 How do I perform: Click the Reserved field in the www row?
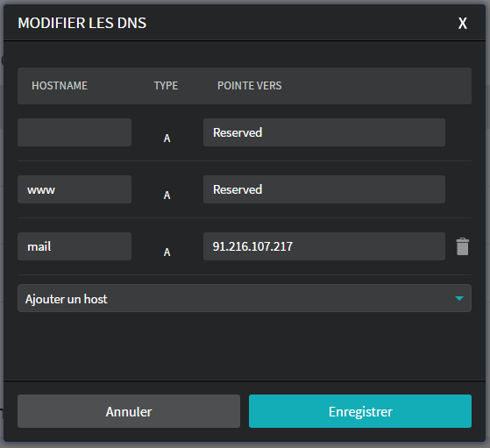[x=324, y=189]
